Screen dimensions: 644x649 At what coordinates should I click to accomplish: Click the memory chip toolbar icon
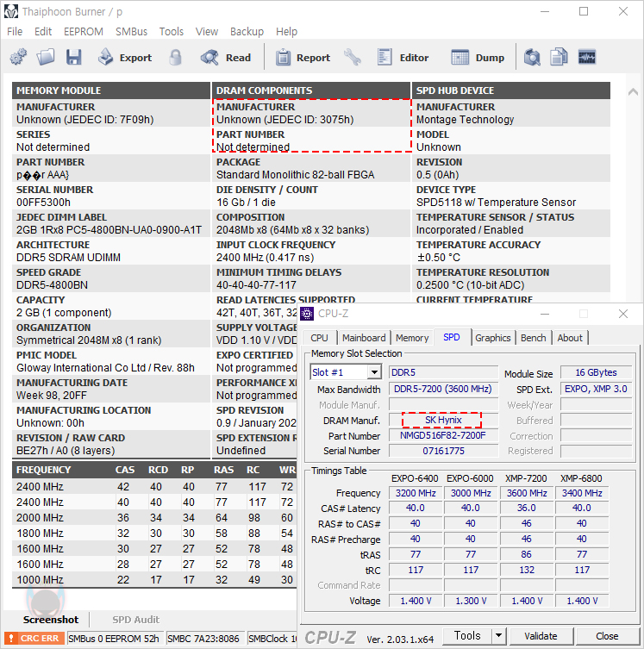point(587,57)
